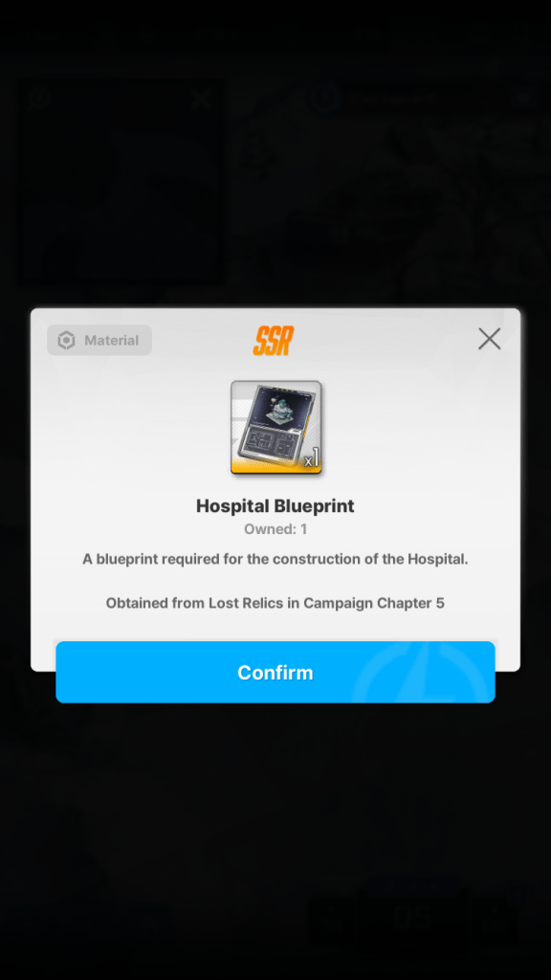Click the dimmed power icon at top

pos(325,99)
